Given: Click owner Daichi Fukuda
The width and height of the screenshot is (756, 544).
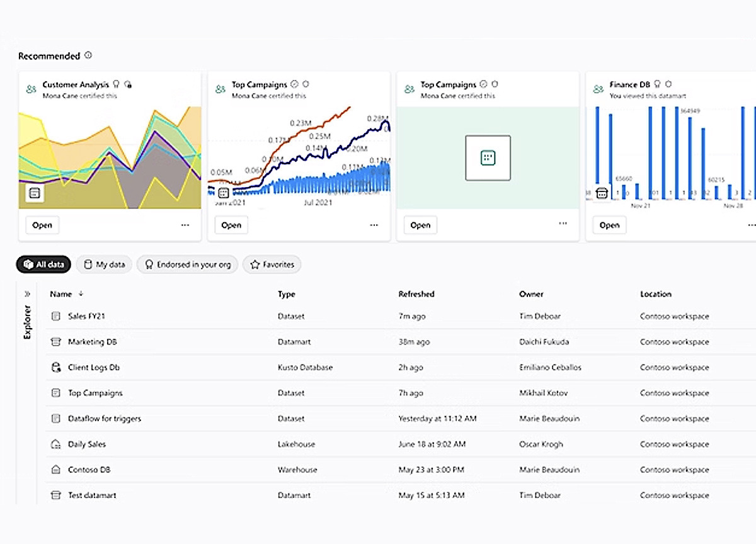Looking at the screenshot, I should (544, 342).
